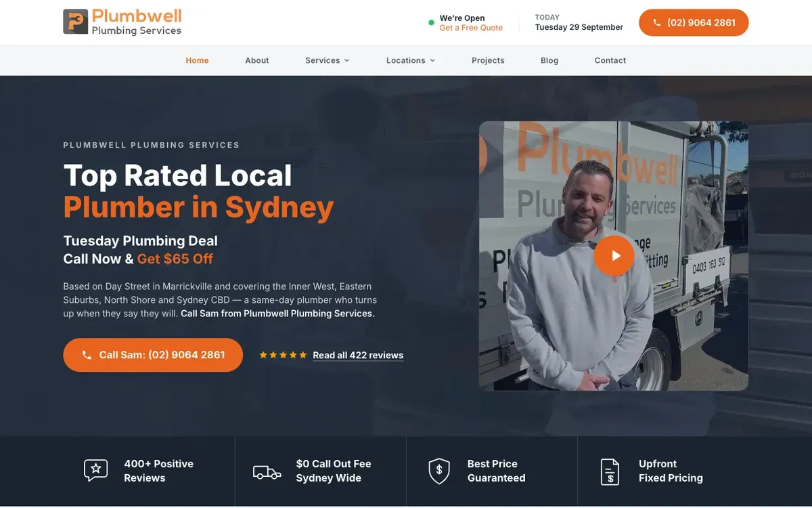The height and width of the screenshot is (508, 812).
Task: Go to the Home menu item
Action: click(197, 60)
